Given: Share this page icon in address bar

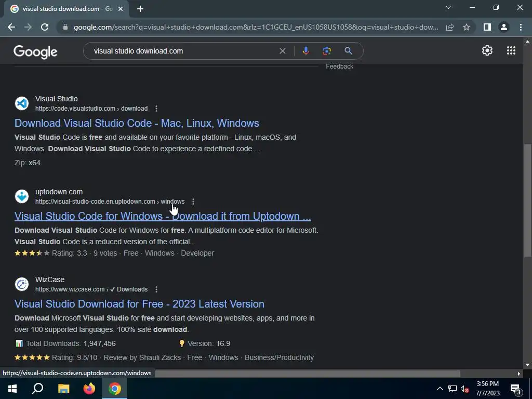Looking at the screenshot, I should click(450, 27).
